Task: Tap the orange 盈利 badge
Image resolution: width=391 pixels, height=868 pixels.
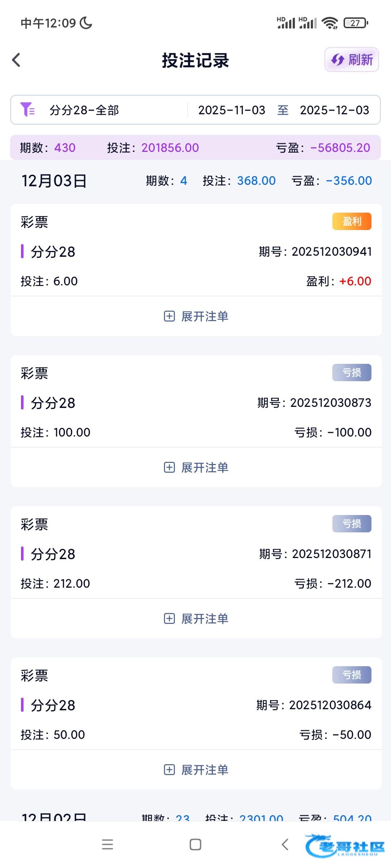Action: click(352, 221)
